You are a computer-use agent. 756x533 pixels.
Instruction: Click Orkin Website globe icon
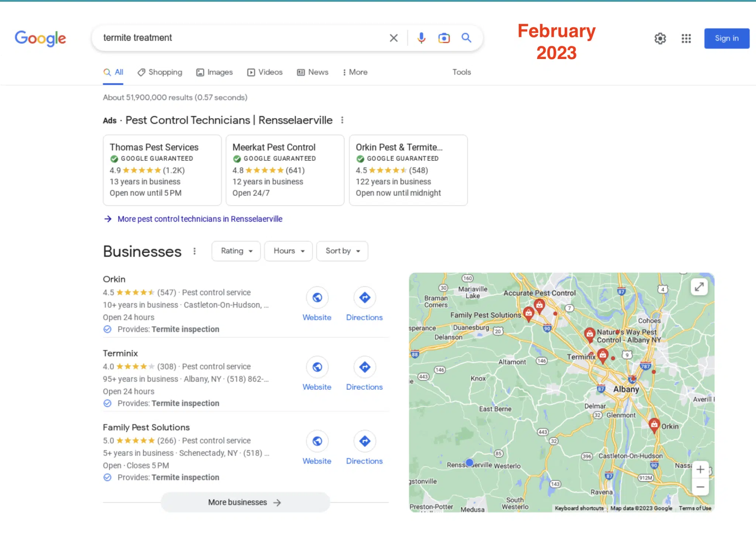(x=317, y=297)
